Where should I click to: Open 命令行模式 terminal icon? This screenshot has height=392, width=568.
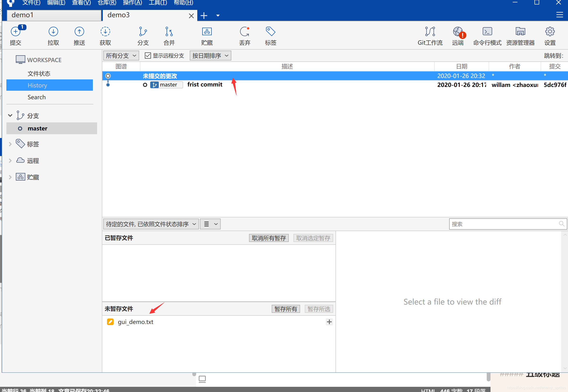pyautogui.click(x=487, y=32)
